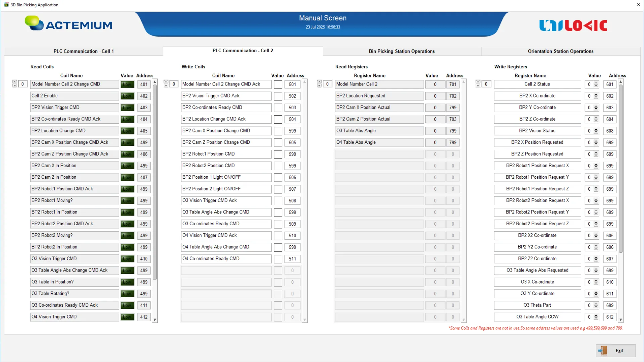Click the Low indicator for BP2 Robot1 Moving?

tap(127, 201)
